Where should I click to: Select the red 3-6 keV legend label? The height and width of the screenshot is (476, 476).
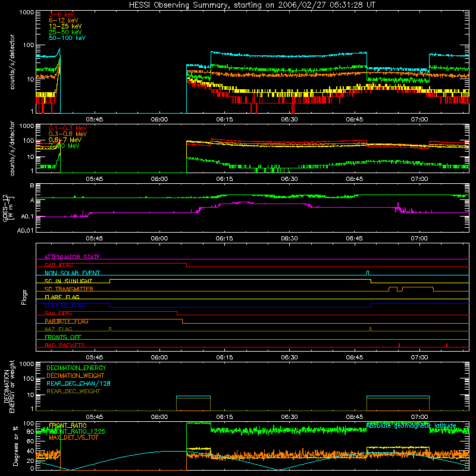click(x=62, y=14)
